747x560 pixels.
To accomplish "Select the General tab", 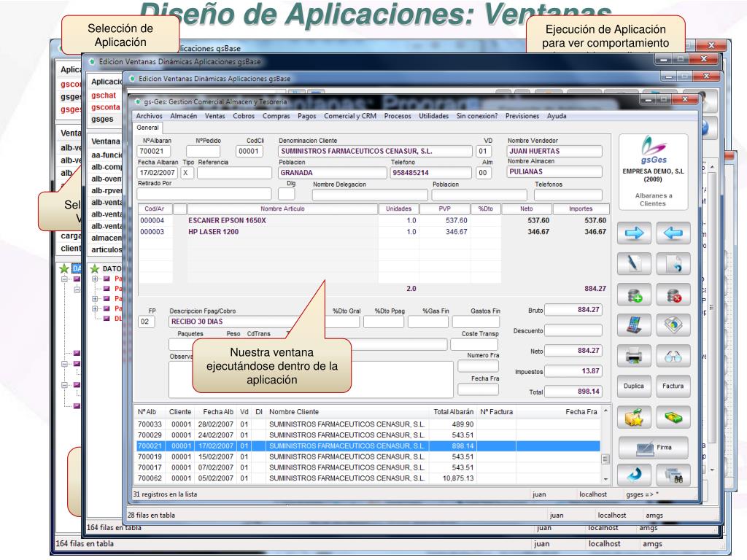I will click(x=147, y=128).
